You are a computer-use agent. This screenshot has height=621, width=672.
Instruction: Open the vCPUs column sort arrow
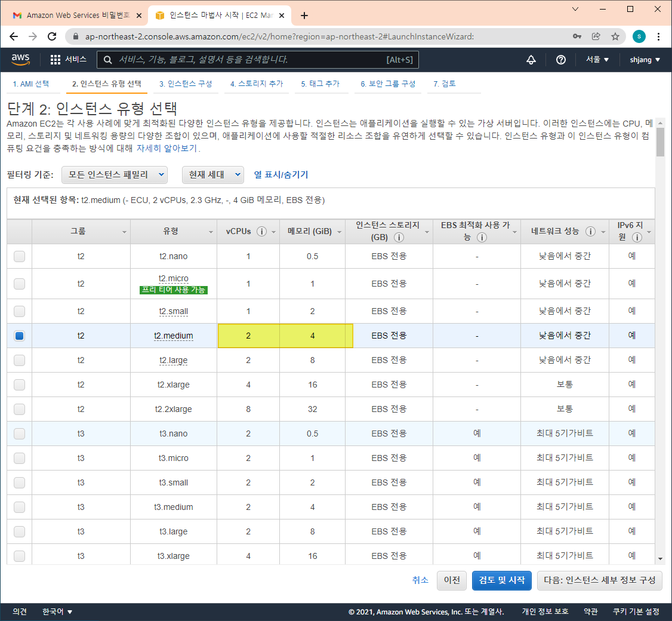click(x=273, y=232)
